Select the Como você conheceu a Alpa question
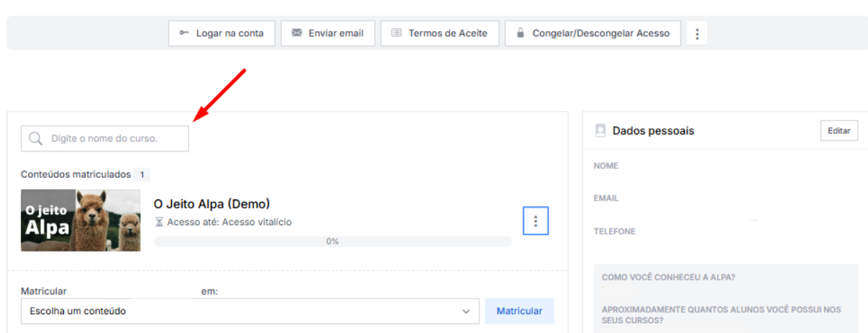This screenshot has height=333, width=868. [x=673, y=278]
